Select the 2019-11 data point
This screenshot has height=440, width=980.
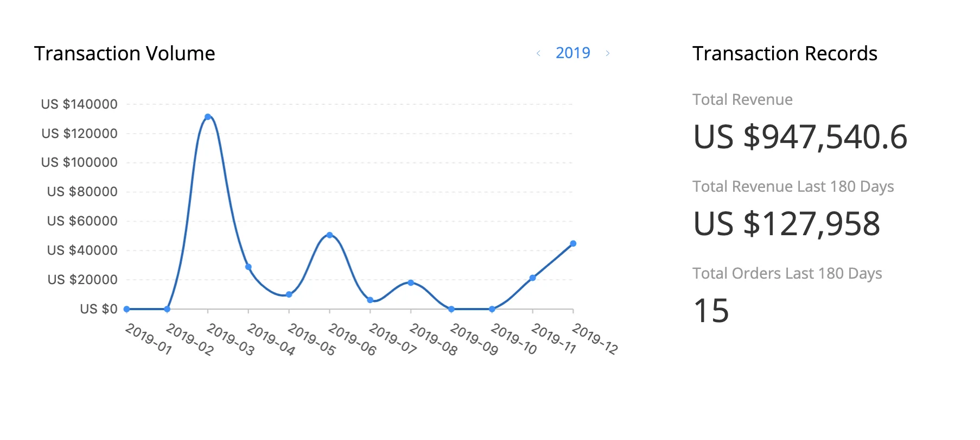(x=532, y=278)
